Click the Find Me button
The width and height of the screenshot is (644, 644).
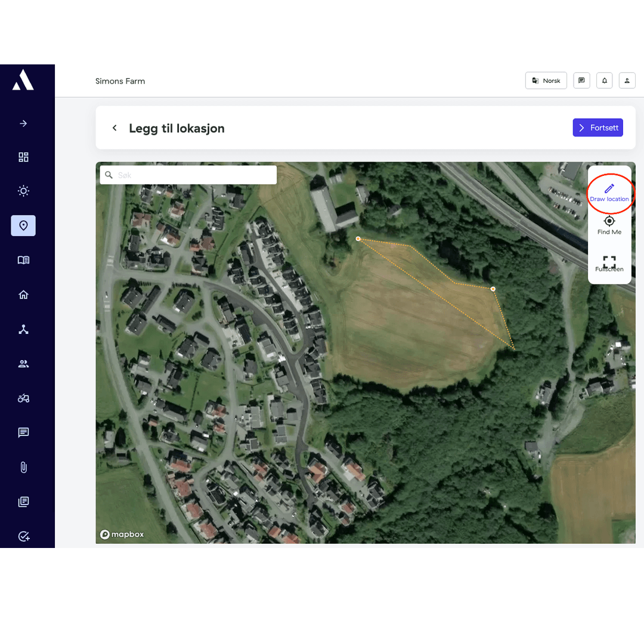tap(609, 225)
